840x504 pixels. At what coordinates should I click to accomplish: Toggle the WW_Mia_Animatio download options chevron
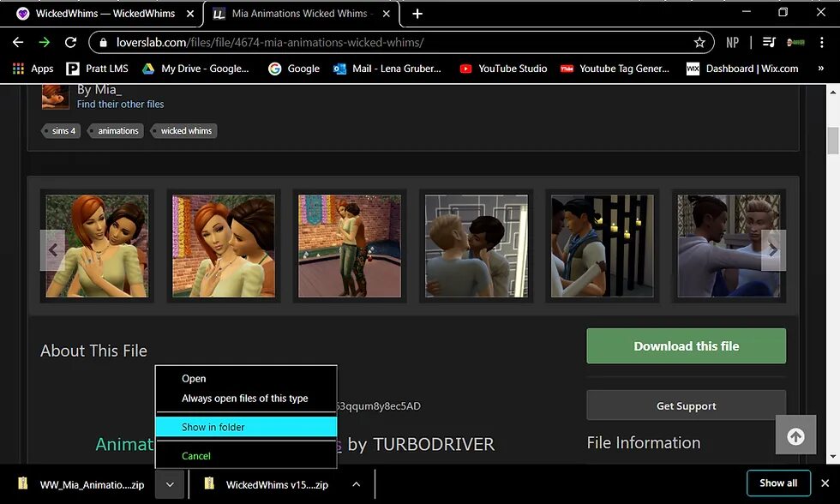click(x=170, y=484)
